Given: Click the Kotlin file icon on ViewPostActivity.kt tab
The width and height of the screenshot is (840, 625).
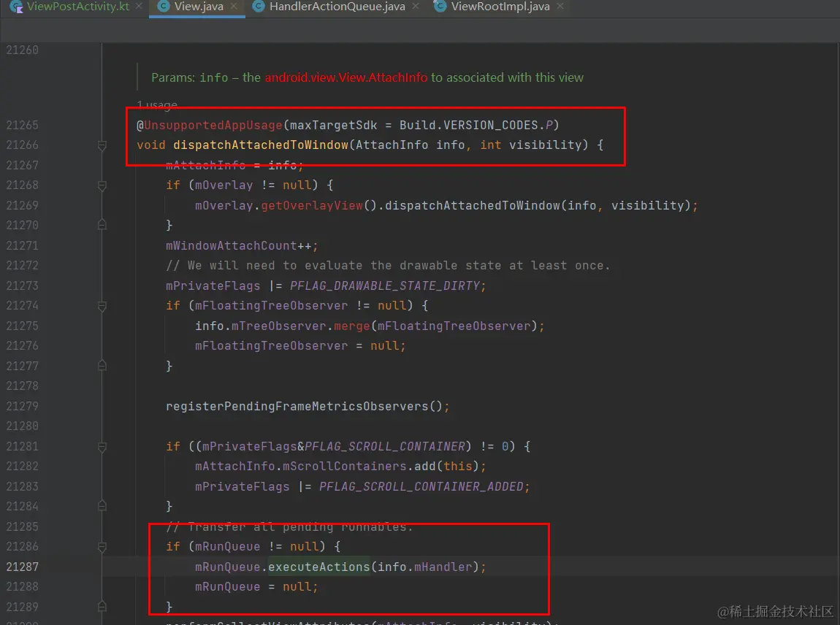Looking at the screenshot, I should 16,7.
